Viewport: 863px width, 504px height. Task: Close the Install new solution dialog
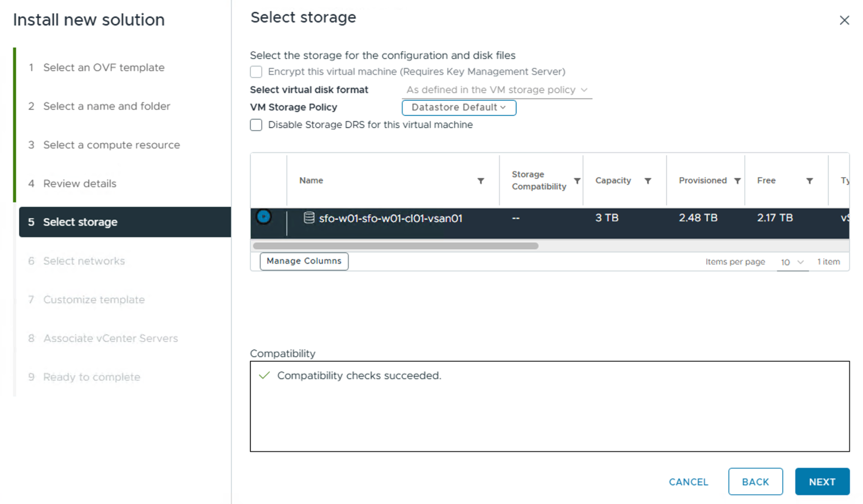(844, 20)
